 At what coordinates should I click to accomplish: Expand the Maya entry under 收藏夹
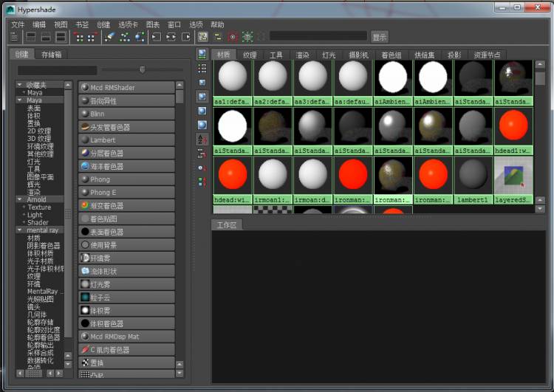24,92
